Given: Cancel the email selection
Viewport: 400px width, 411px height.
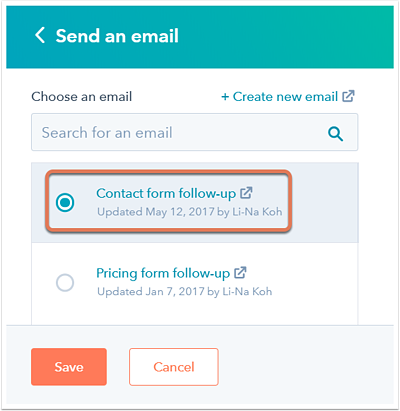Looking at the screenshot, I should pos(174,367).
